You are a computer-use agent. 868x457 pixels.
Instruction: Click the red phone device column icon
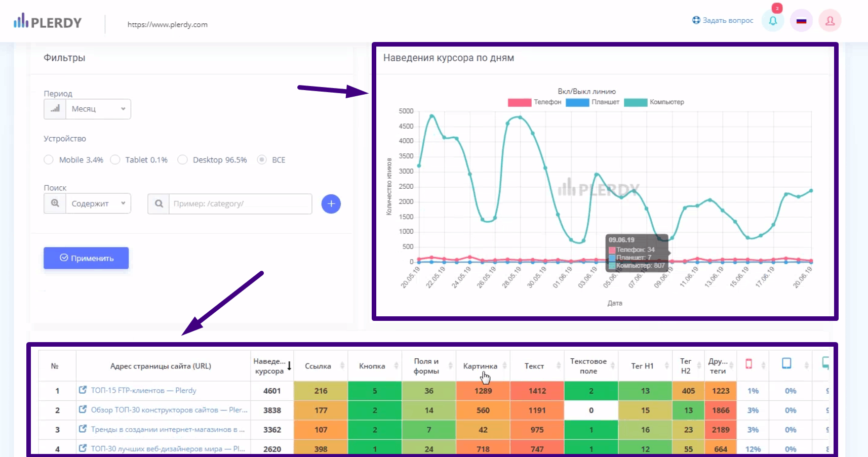[748, 363]
